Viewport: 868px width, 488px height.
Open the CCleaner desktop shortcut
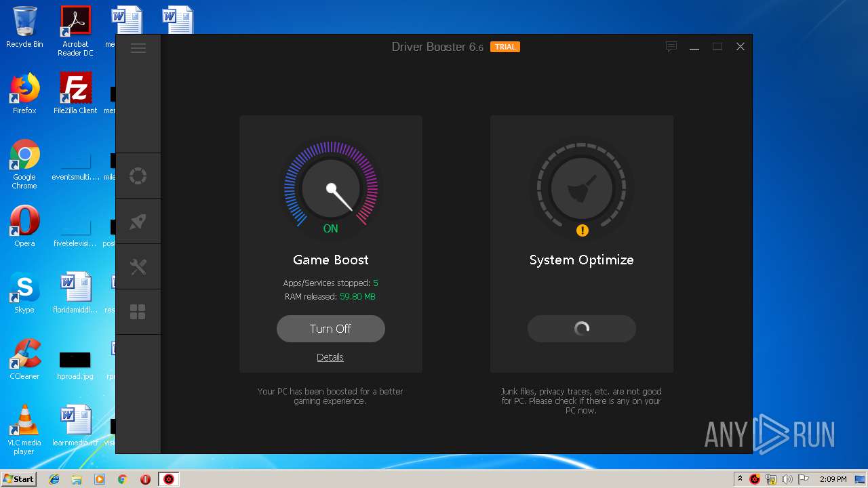[24, 359]
